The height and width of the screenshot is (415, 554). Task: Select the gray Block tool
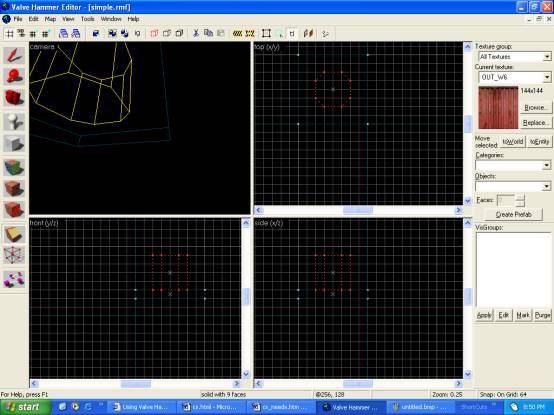click(x=14, y=143)
